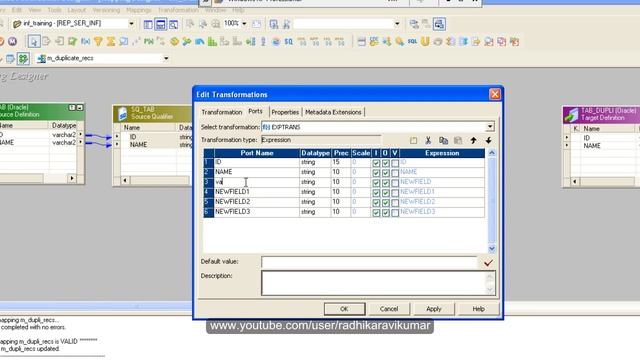This screenshot has width=640, height=360.
Task: Click the PM toolbar icon
Action: click(149, 42)
